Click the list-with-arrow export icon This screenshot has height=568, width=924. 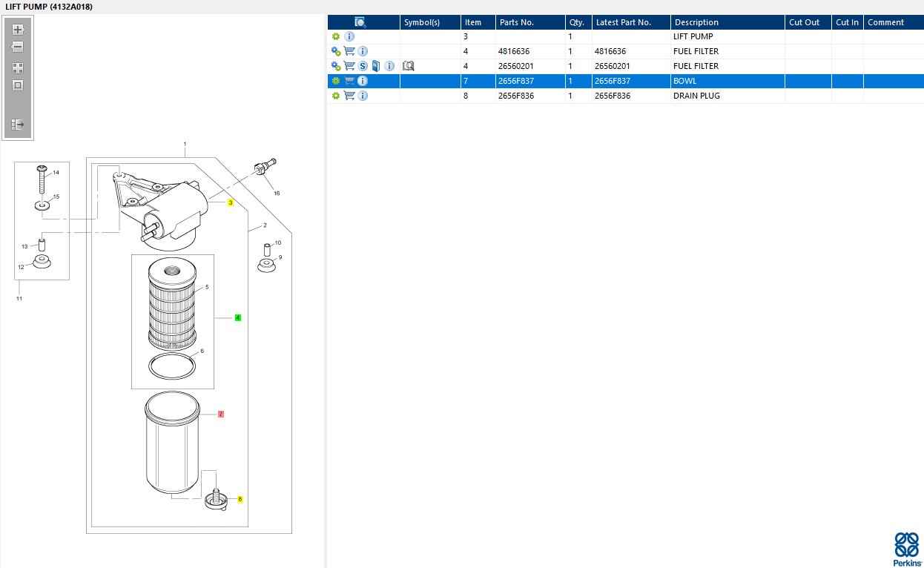pos(18,125)
